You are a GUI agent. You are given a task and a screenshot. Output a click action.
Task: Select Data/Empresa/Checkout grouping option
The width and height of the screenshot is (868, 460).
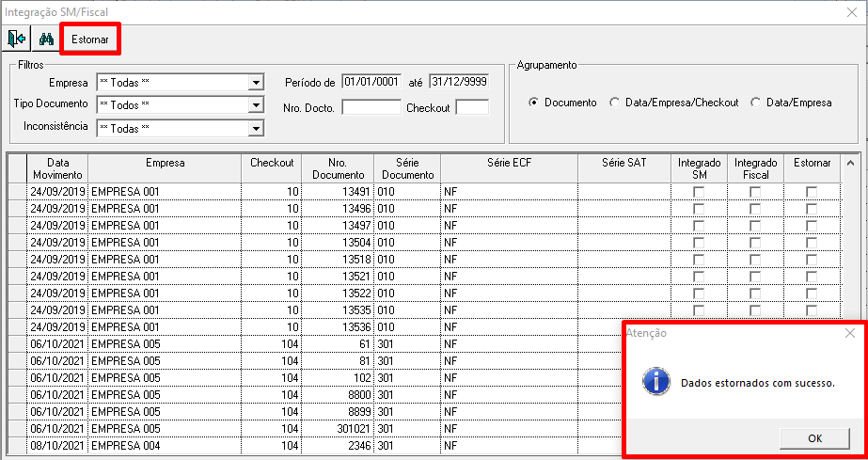tap(614, 103)
